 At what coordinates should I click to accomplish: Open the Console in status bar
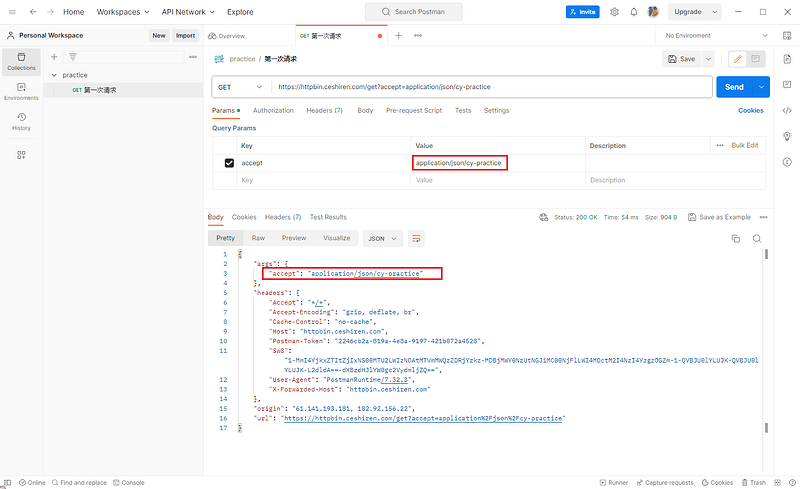pos(129,482)
